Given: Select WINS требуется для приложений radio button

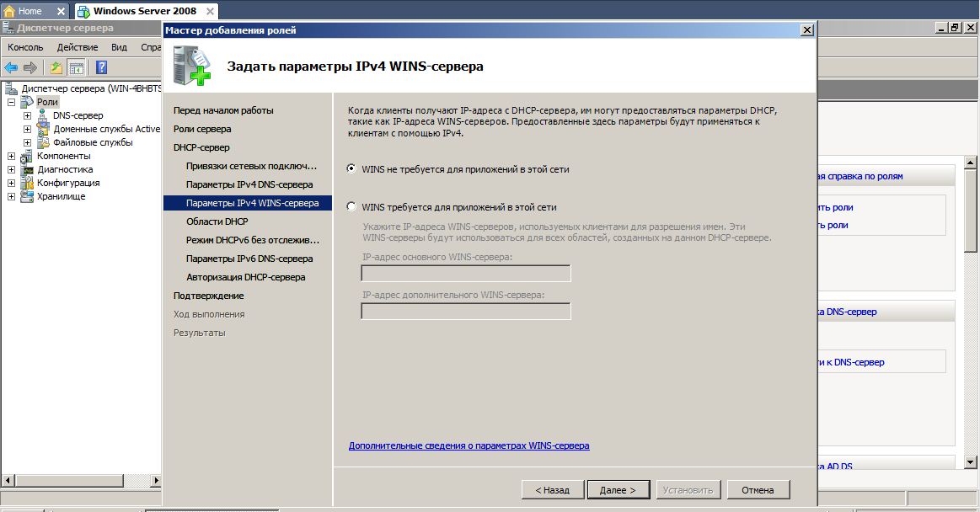Looking at the screenshot, I should tap(351, 206).
